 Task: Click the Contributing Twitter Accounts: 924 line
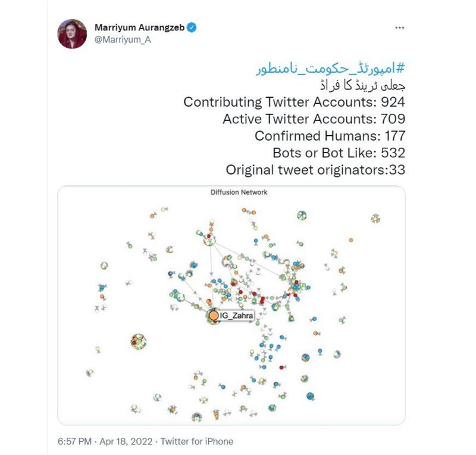[x=294, y=102]
